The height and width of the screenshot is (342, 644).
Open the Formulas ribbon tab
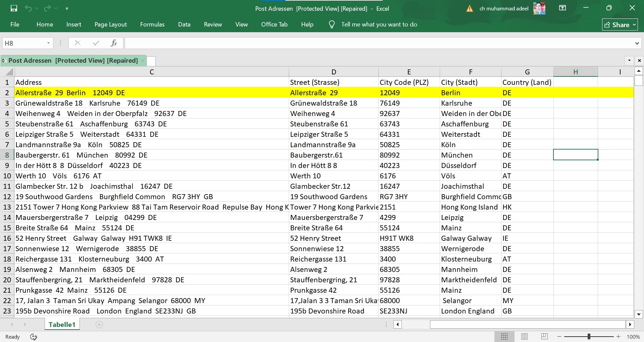[152, 24]
